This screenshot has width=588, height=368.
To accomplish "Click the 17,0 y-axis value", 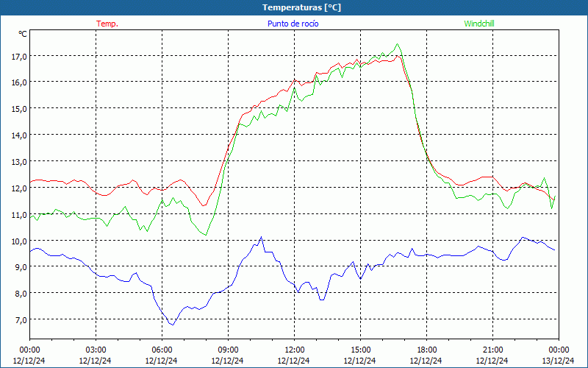I will [19, 57].
